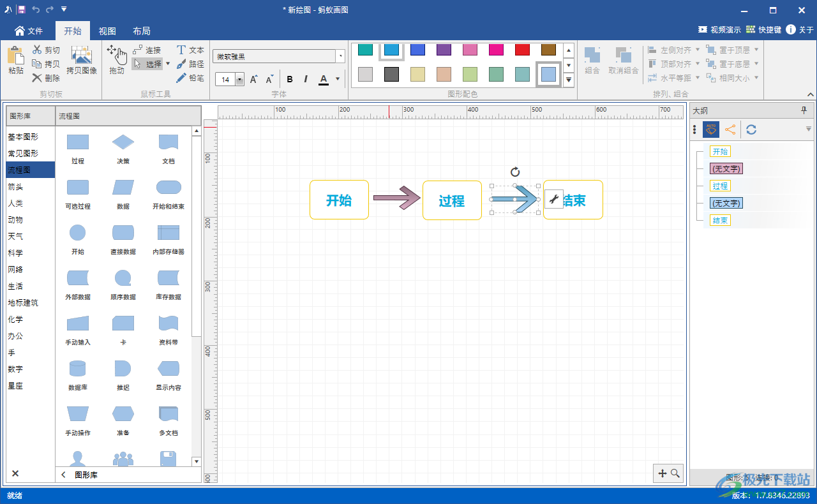Close the shape library with X

click(15, 473)
